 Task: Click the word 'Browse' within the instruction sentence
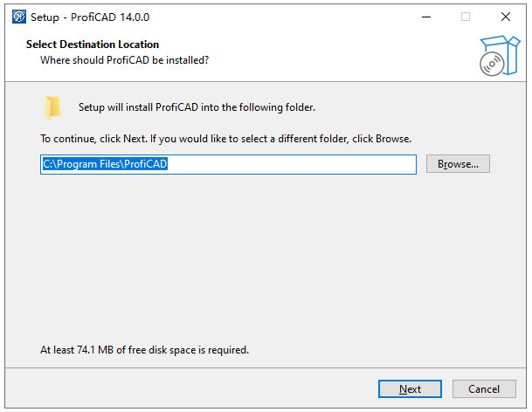click(392, 139)
